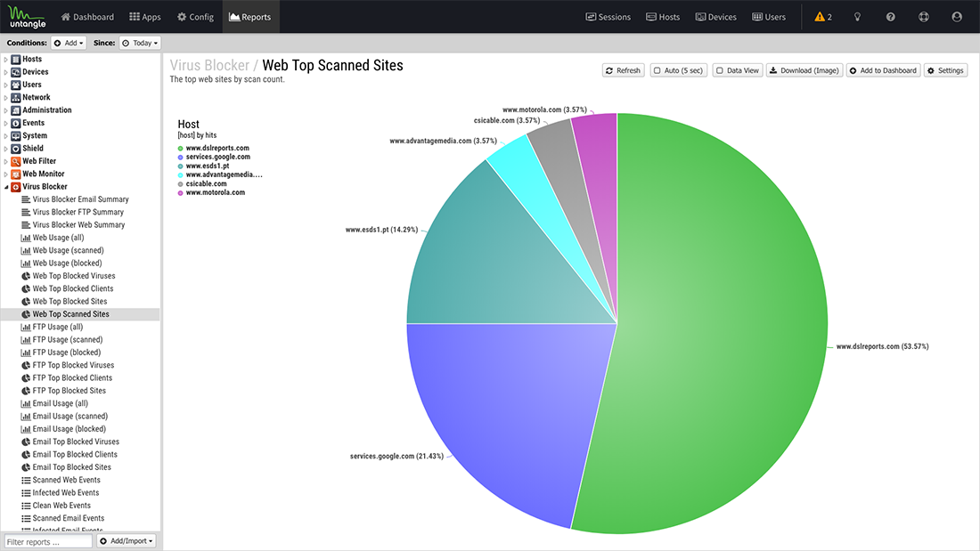Open the Add/Import dropdown

pos(127,541)
